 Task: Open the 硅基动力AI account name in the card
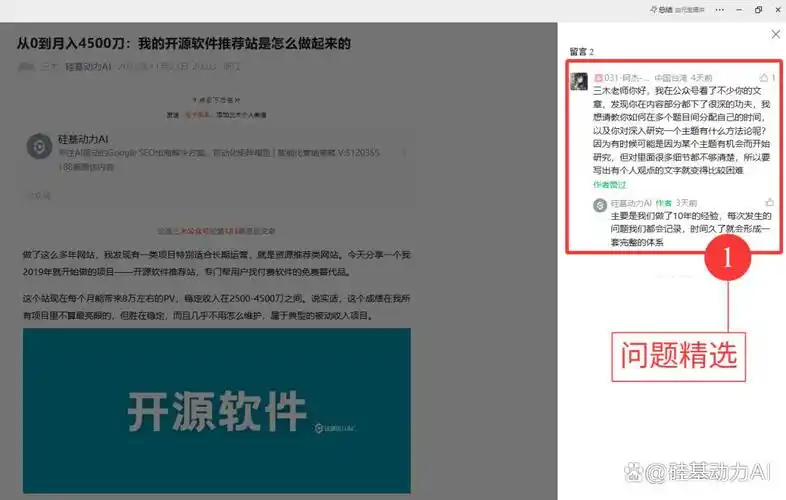click(x=83, y=139)
